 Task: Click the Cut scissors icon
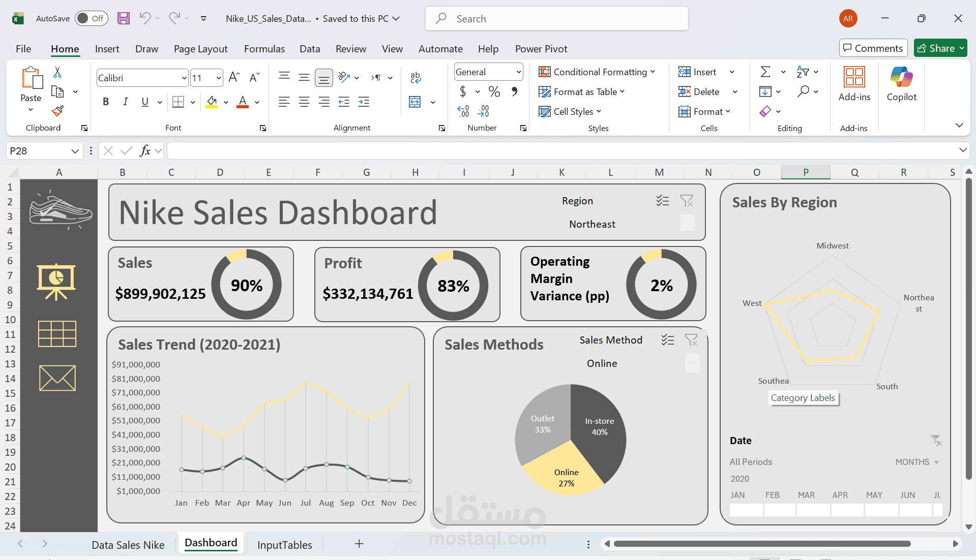[x=57, y=72]
